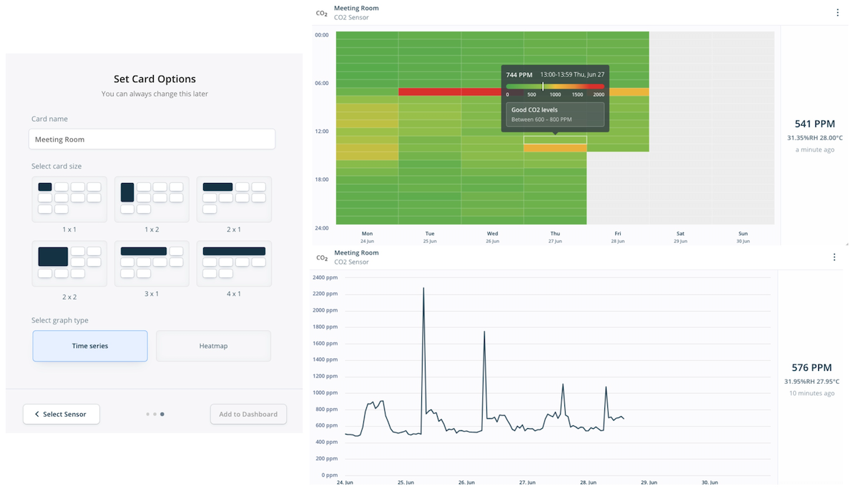This screenshot has width=849, height=504.
Task: Open time series card three-dot options menu
Action: 834,257
